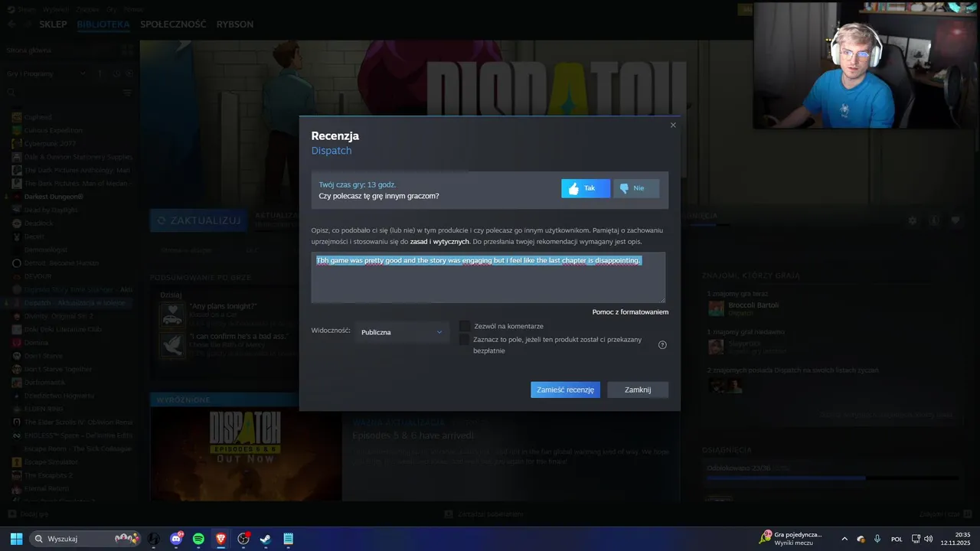Open the SKLEP tab in Steam
The image size is (980, 551).
tap(54, 24)
